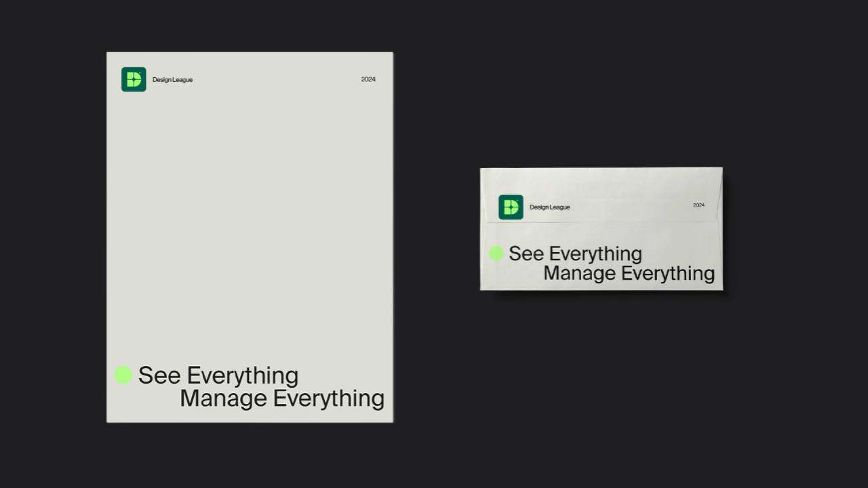Viewport: 868px width, 488px height.
Task: Click the word "See" on the envelope
Action: [526, 254]
